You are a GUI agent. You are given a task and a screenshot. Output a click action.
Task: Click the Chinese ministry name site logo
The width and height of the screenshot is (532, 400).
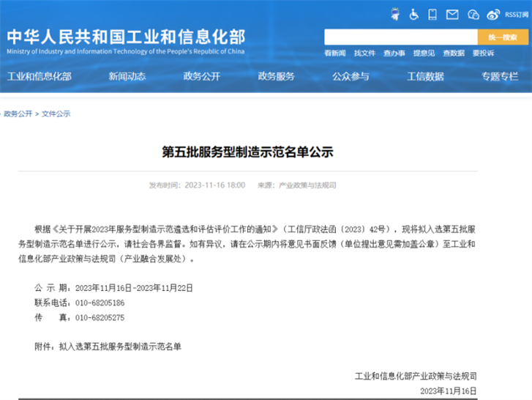tap(126, 37)
